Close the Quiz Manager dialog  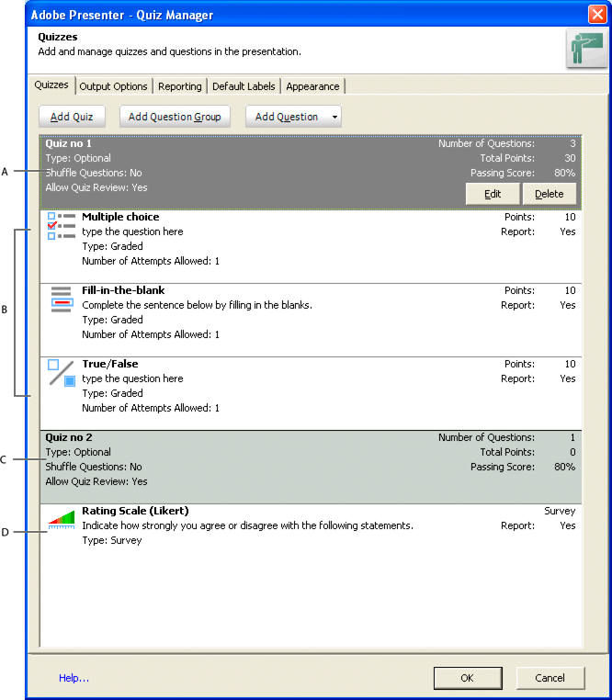597,15
